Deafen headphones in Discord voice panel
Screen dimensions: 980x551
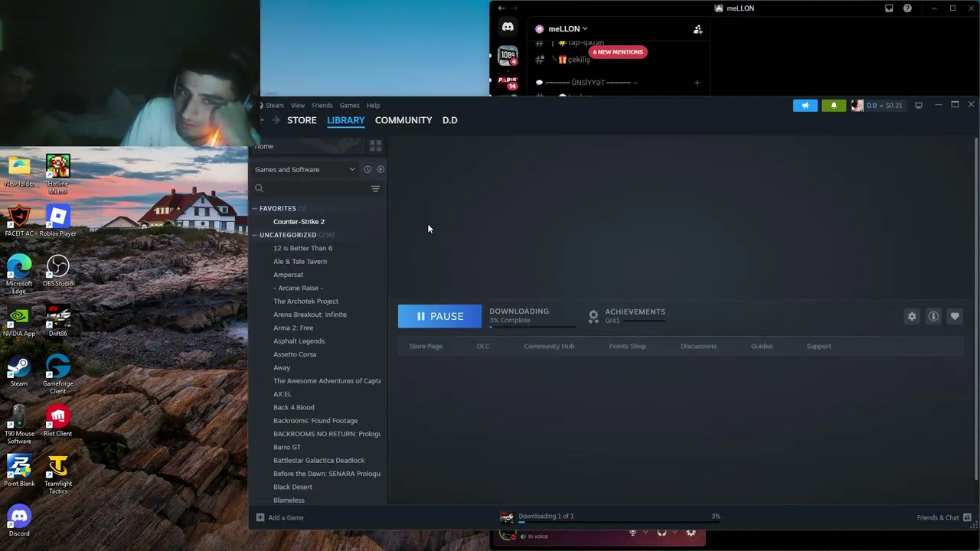(661, 533)
